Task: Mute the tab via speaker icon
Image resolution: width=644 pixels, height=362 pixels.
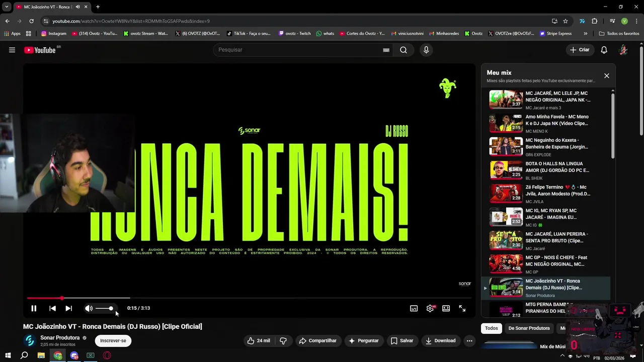Action: (x=77, y=7)
